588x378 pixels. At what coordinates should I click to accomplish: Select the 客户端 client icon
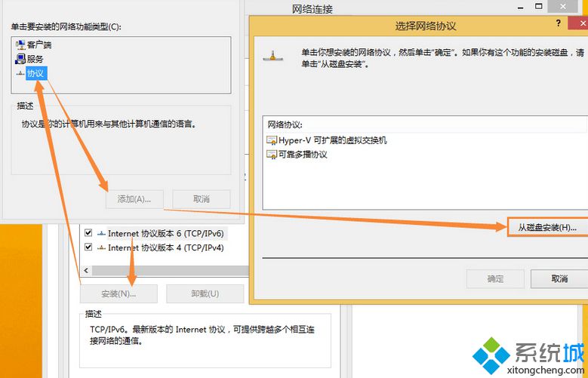pyautogui.click(x=20, y=45)
